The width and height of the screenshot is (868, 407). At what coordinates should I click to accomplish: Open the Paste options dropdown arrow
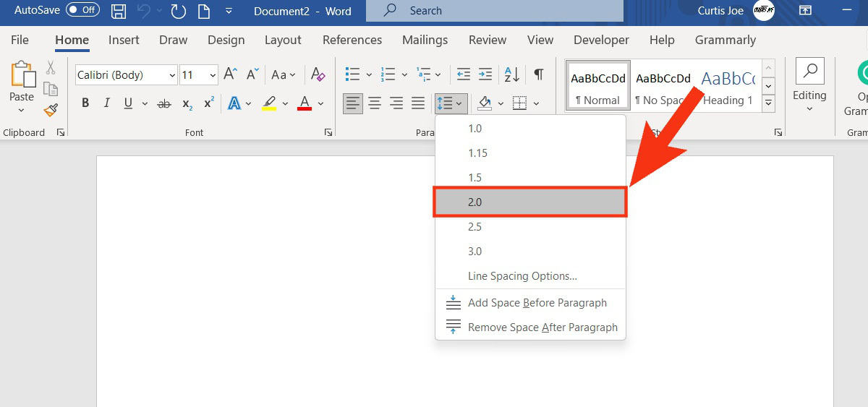[x=21, y=111]
